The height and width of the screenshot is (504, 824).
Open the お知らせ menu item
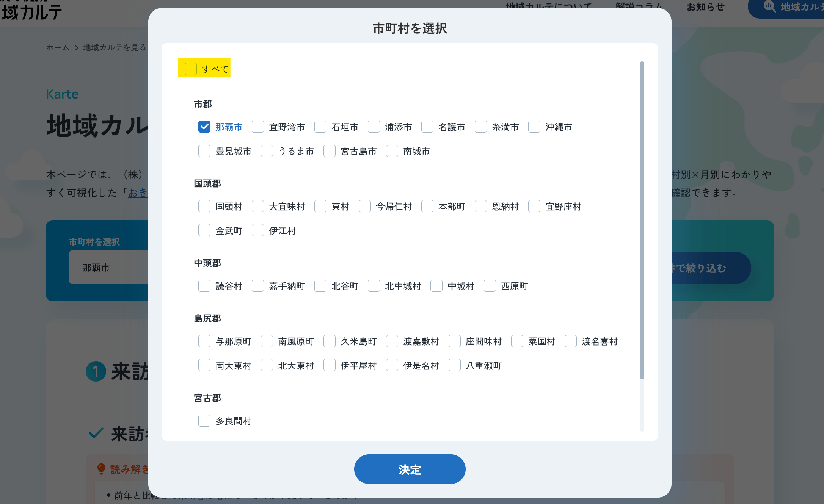(705, 7)
